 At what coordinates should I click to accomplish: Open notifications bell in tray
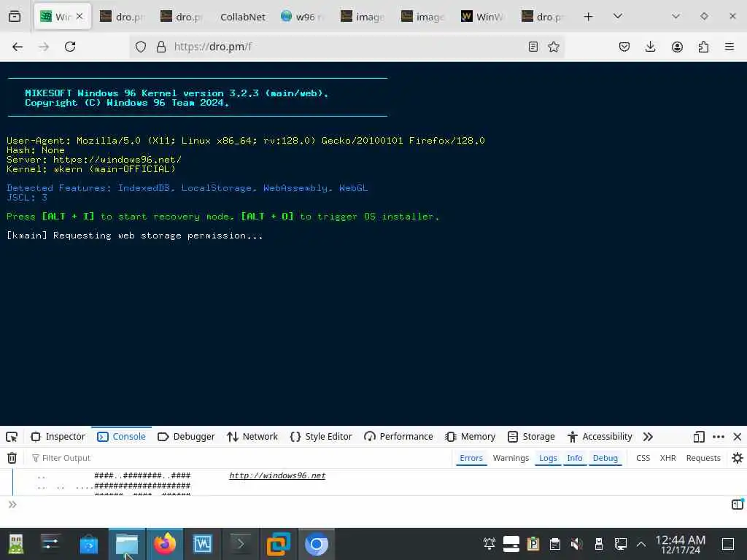tap(489, 544)
